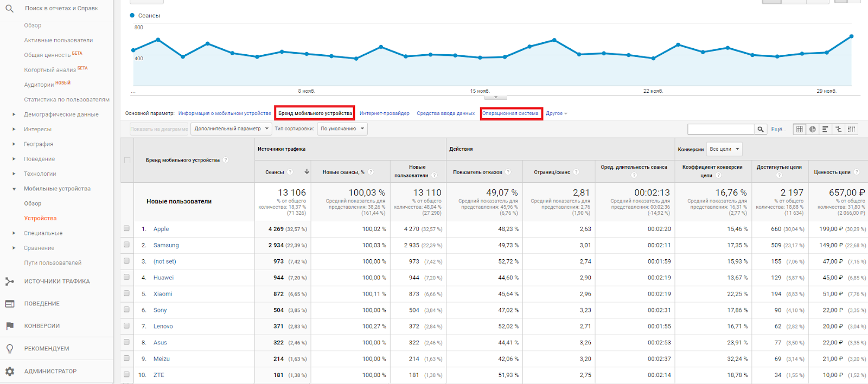The height and width of the screenshot is (384, 868).
Task: Open help icon for Бренд мобильного устройства
Action: [x=226, y=160]
